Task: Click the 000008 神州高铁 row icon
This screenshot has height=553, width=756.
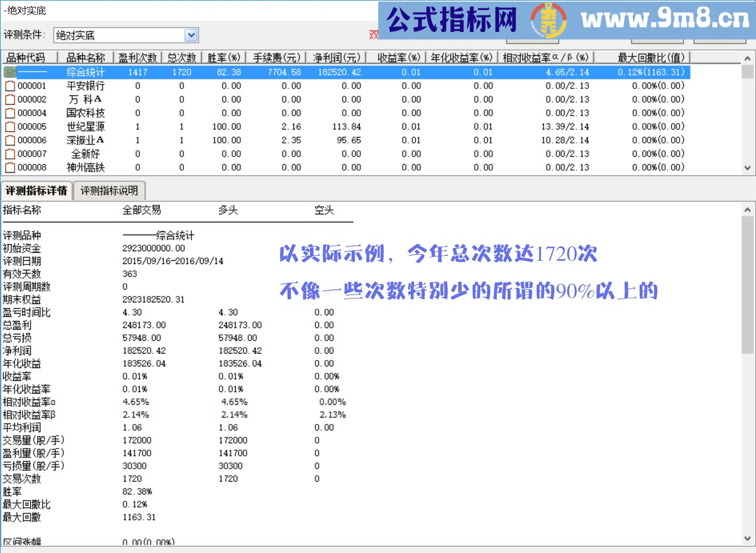Action: click(x=10, y=167)
